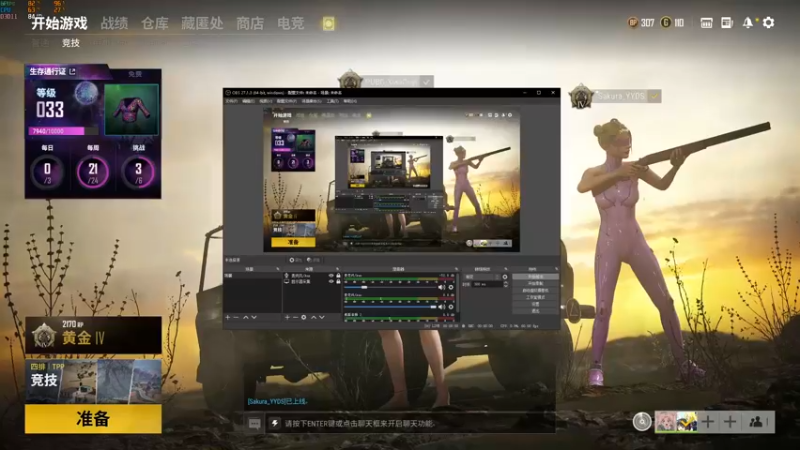Pop out the OBS sources dock header icon
Viewport: 800px width, 450px height.
tap(337, 269)
